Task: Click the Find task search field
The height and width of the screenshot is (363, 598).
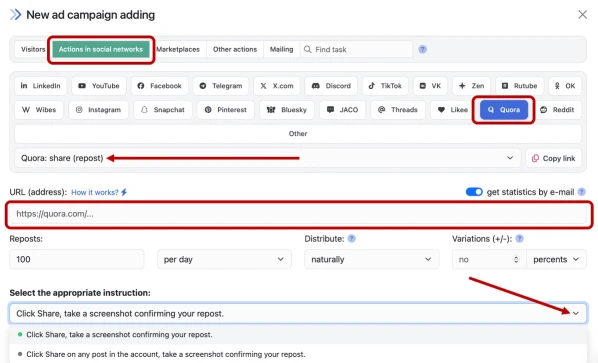Action: pyautogui.click(x=357, y=49)
